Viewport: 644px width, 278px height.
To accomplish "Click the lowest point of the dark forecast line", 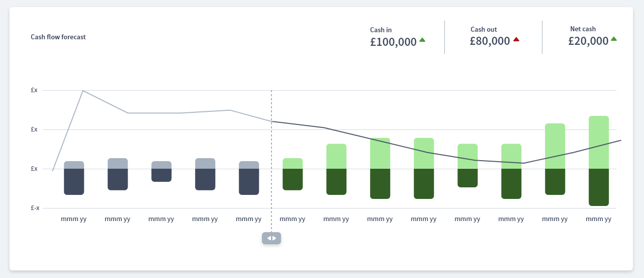I will (x=524, y=163).
